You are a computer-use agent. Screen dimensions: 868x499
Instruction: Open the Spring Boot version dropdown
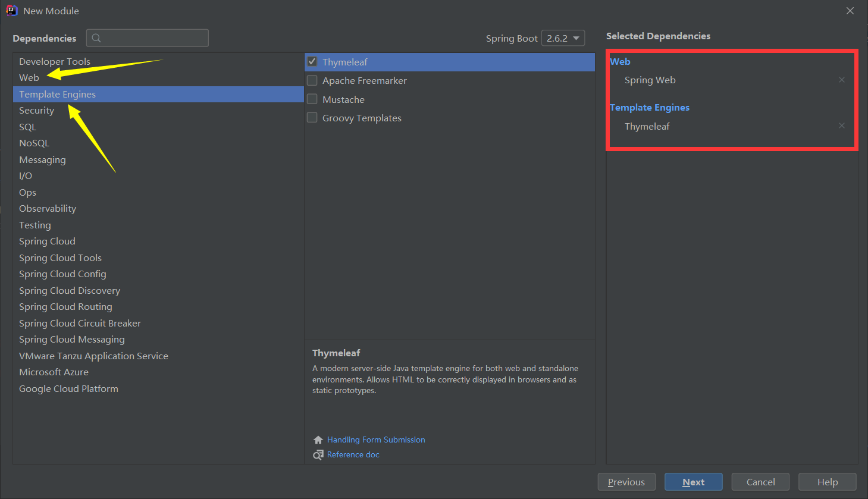pos(563,38)
